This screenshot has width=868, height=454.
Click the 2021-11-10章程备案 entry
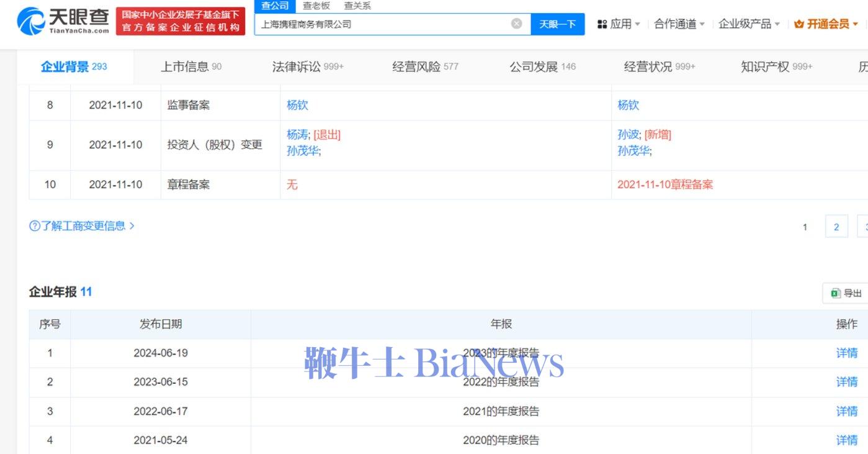coord(665,184)
